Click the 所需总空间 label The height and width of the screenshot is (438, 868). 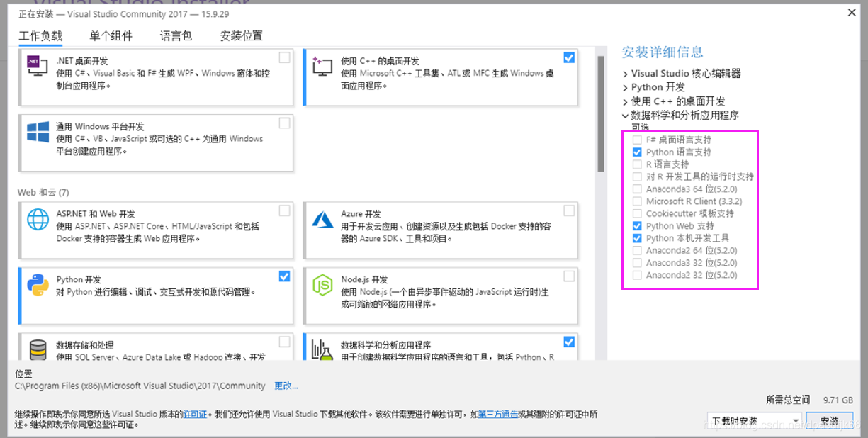click(788, 400)
